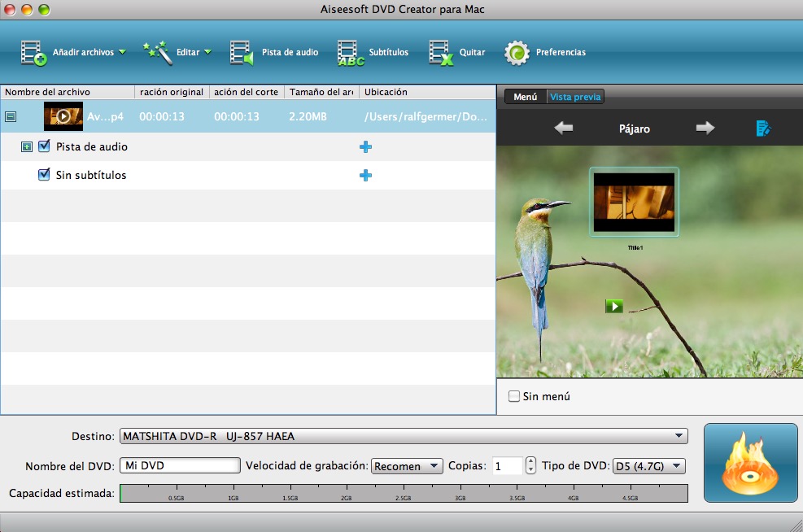This screenshot has width=803, height=532.
Task: Click the Copias stepper arrows
Action: coord(530,465)
